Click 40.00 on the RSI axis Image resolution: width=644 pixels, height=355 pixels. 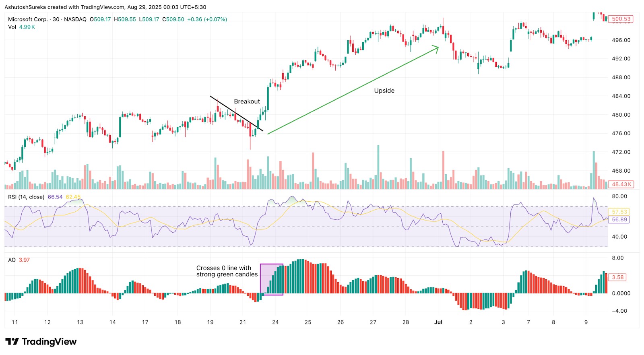[x=619, y=237]
